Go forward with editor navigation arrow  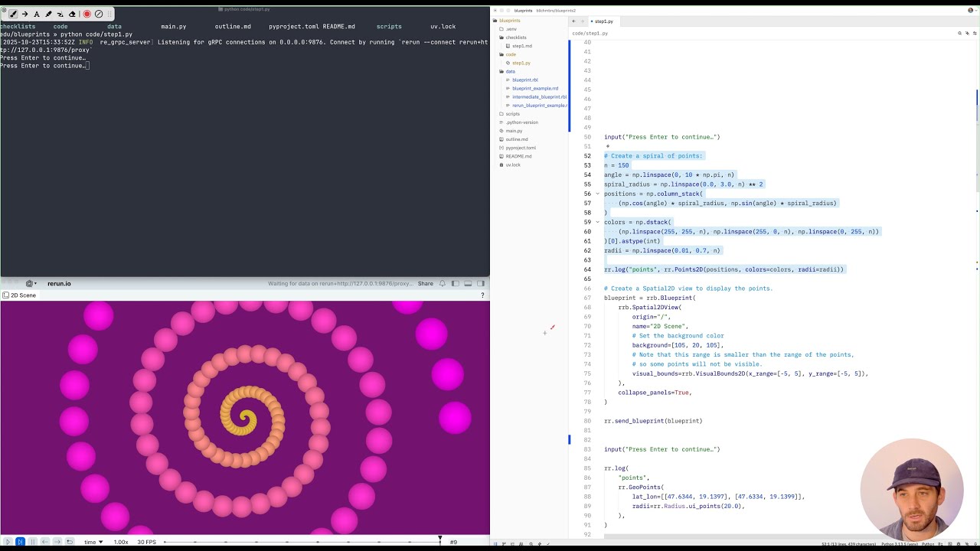coord(583,21)
